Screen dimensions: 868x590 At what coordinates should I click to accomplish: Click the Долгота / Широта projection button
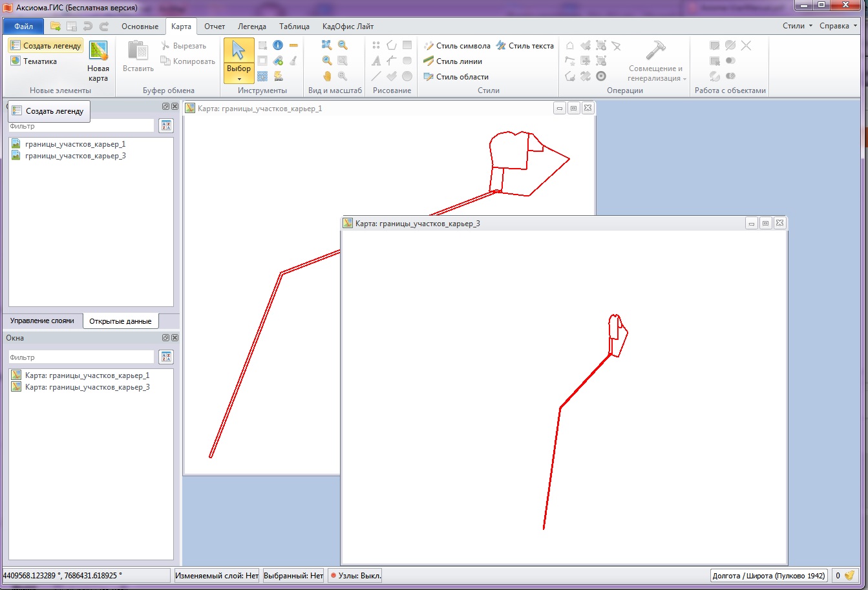point(768,575)
